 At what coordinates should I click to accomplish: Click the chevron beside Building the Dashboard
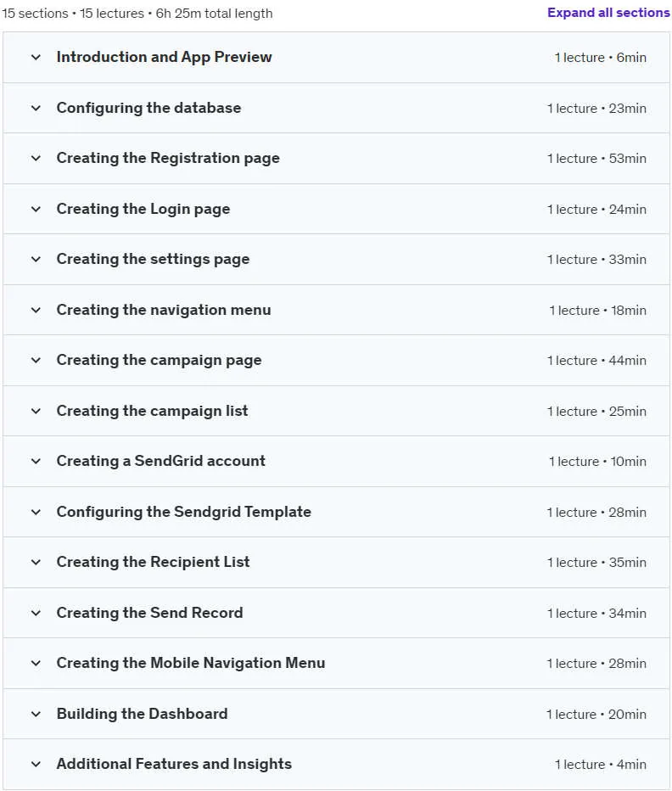(x=36, y=714)
